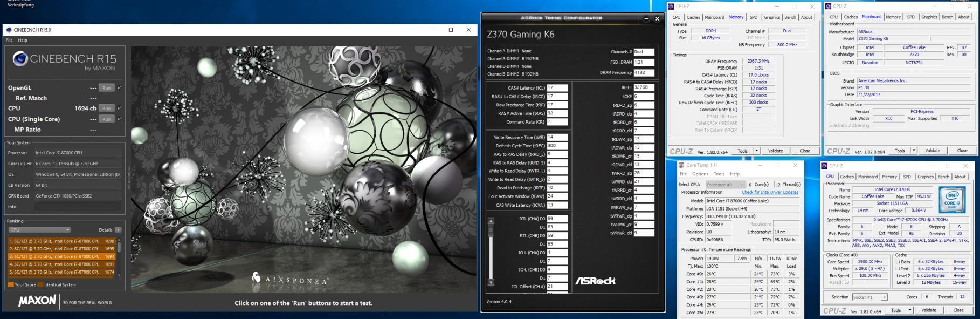Close the ASRock Timing Configurator window
Viewport: 980px width, 319px height.
657,19
